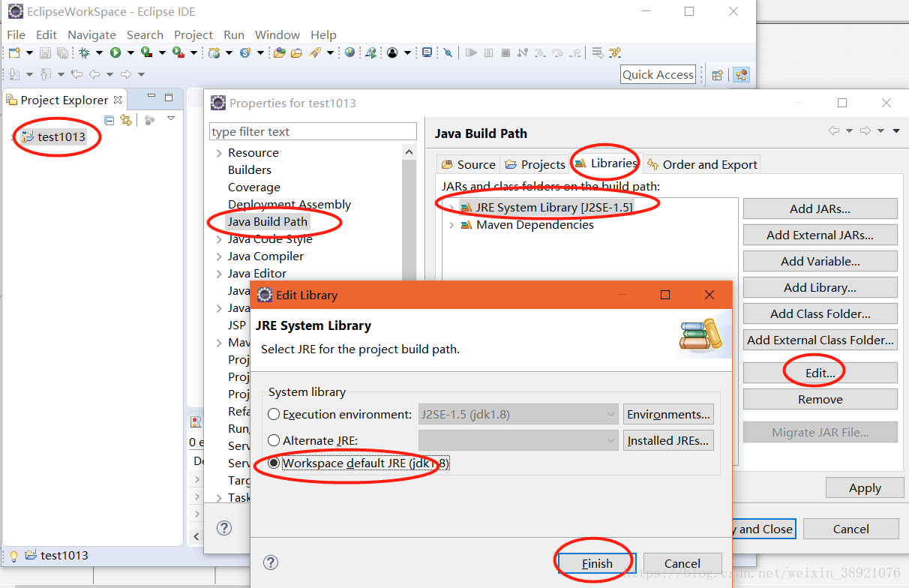Switch to Order and Export tab
Screen dimensions: 909x588
[x=702, y=164]
